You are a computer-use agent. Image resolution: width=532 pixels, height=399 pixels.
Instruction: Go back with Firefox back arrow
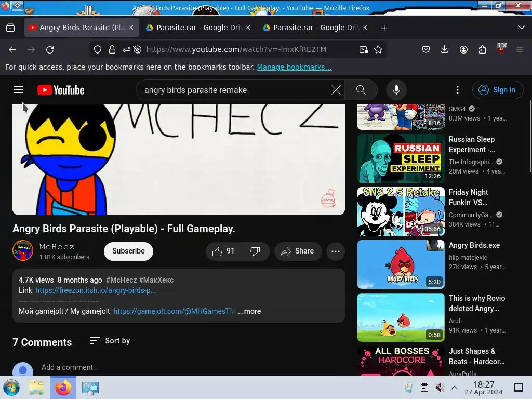12,50
